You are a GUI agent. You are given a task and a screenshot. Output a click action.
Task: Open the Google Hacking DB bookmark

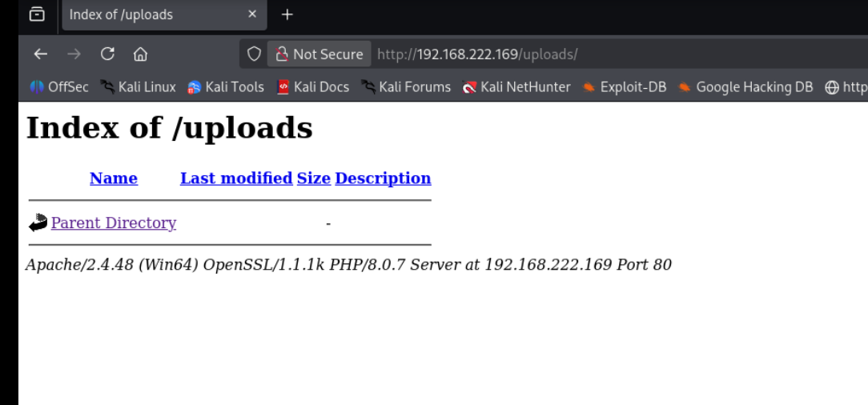(x=745, y=87)
